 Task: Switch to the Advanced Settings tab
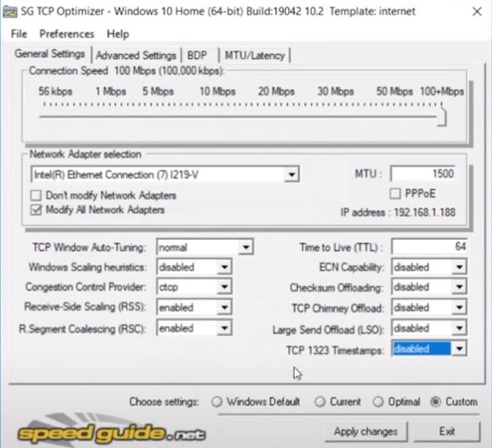pyautogui.click(x=135, y=56)
